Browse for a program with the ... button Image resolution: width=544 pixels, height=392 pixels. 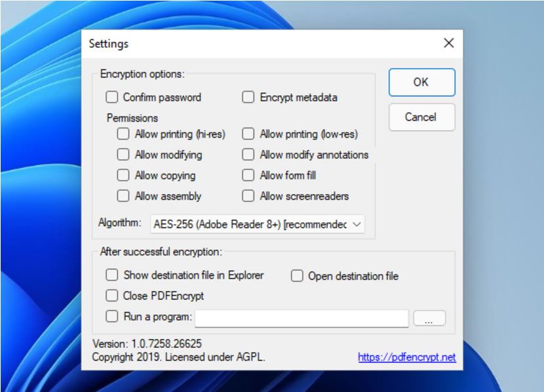(x=429, y=318)
